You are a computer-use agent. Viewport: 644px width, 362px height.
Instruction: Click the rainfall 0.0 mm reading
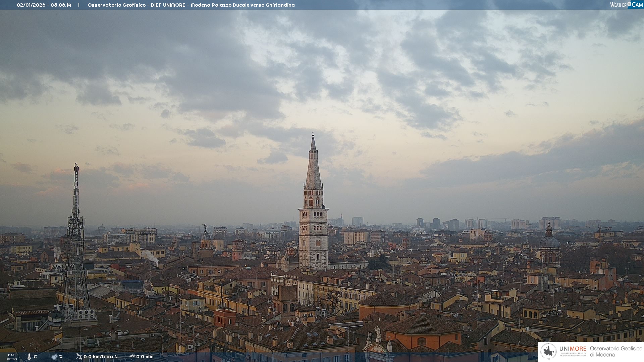pos(145,357)
